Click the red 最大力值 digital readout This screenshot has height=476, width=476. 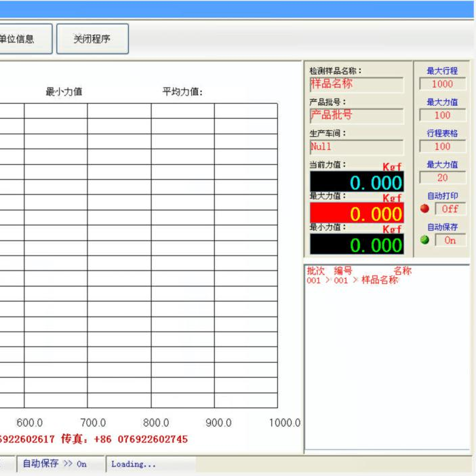click(x=357, y=214)
